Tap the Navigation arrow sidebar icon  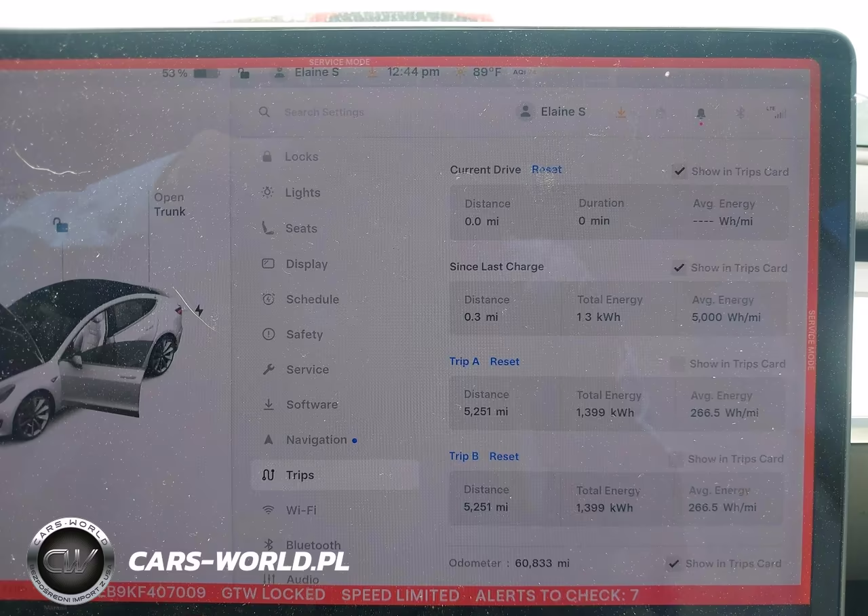[x=269, y=440]
